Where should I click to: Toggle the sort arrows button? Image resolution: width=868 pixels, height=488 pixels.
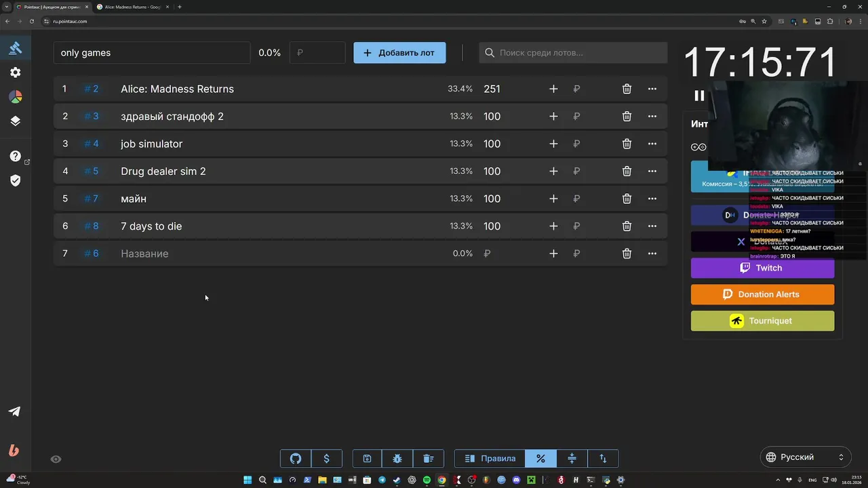(603, 458)
